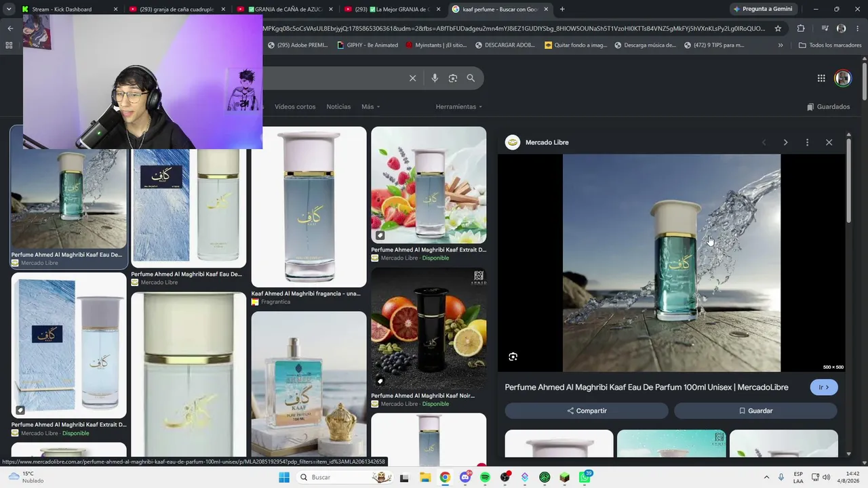Open the preview title Perfume Ahmed Al Maghribi link
Image resolution: width=868 pixels, height=488 pixels.
point(646,387)
